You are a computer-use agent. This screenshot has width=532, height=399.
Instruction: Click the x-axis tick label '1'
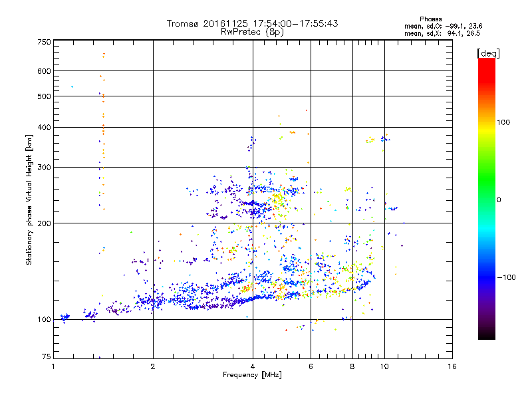[53, 366]
